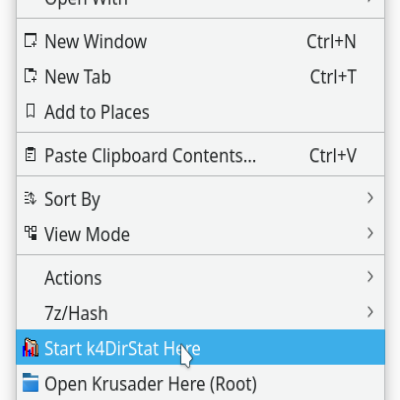Click the New Tab icon
The image size is (400, 400).
point(30,76)
